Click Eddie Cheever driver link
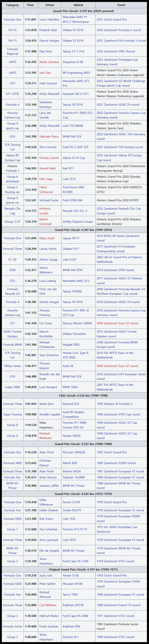 49,510
